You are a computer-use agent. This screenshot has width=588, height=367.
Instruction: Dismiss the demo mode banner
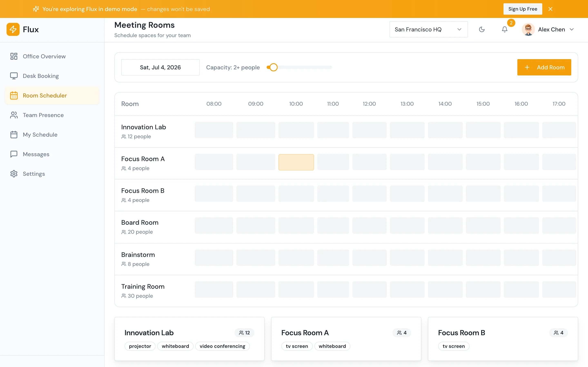[550, 9]
